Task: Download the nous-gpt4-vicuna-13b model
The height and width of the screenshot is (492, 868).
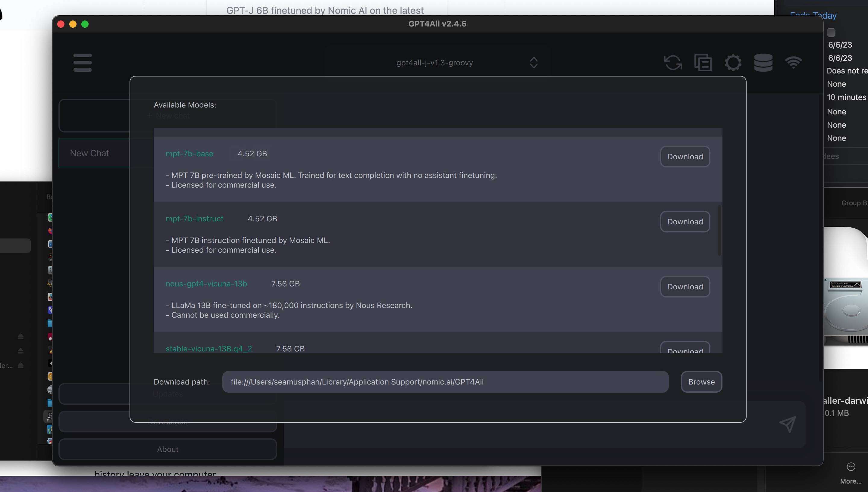Action: (685, 287)
